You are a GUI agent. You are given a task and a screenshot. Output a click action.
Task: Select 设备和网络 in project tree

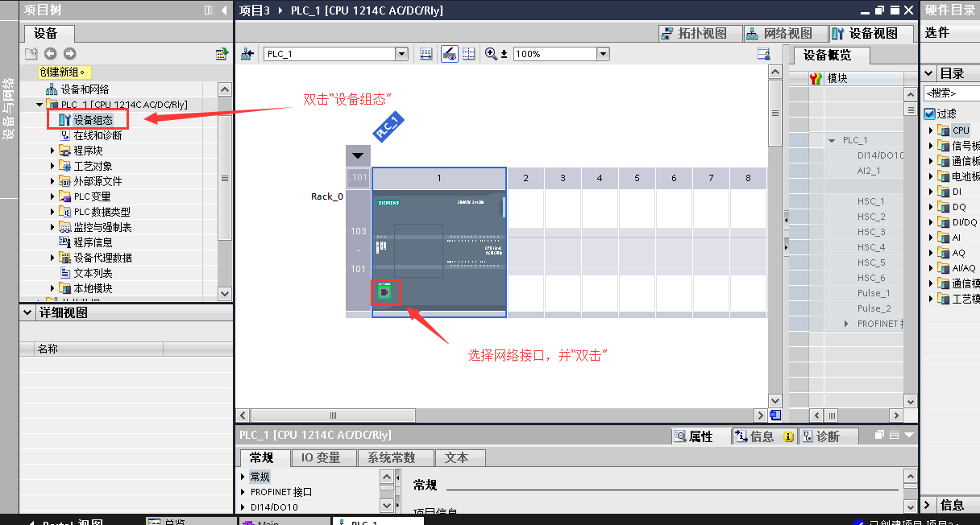tap(85, 89)
